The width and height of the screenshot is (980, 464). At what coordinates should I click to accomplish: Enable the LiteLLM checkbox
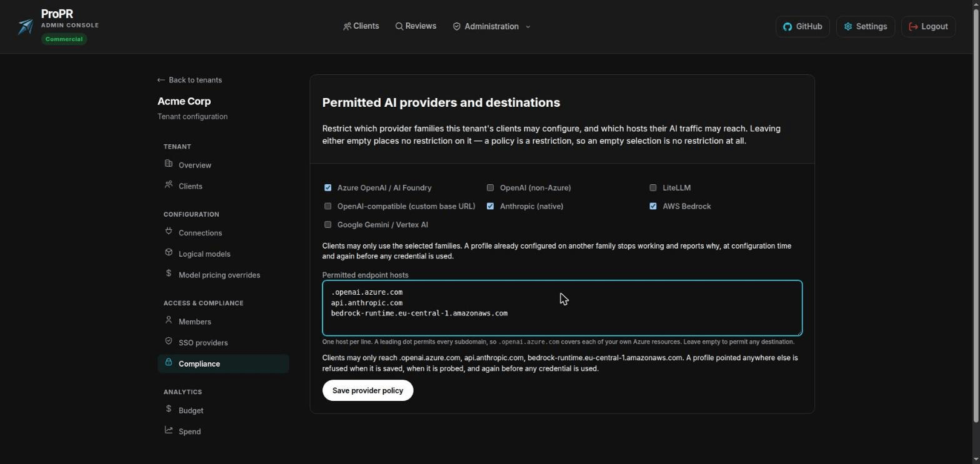point(653,187)
